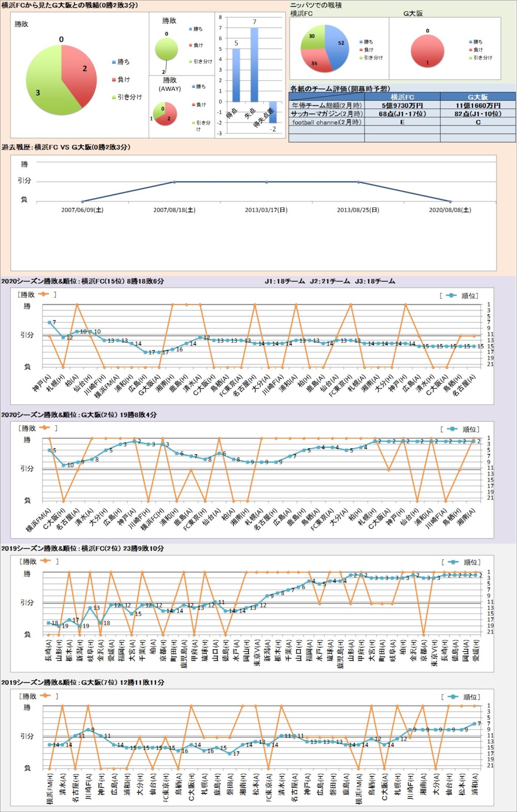Image resolution: width=517 pixels, height=812 pixels.
Task: Click the 得失点差 bar showing value -2
Action: (x=272, y=112)
